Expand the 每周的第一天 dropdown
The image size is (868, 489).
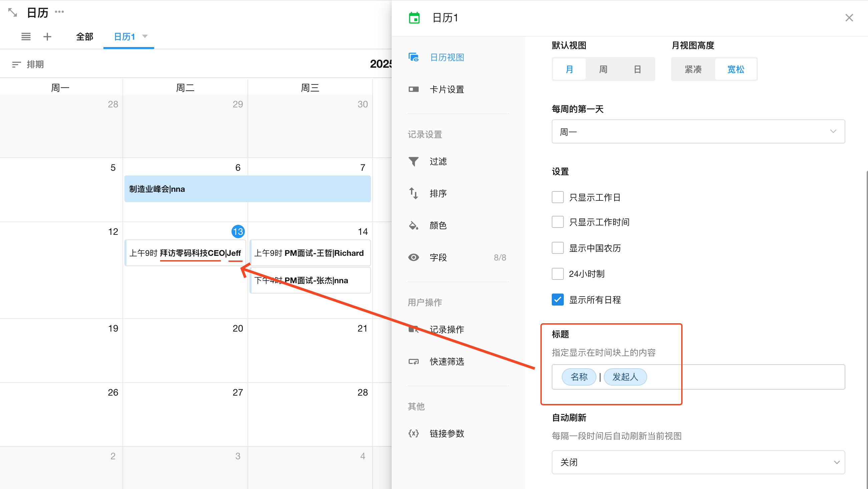point(698,131)
